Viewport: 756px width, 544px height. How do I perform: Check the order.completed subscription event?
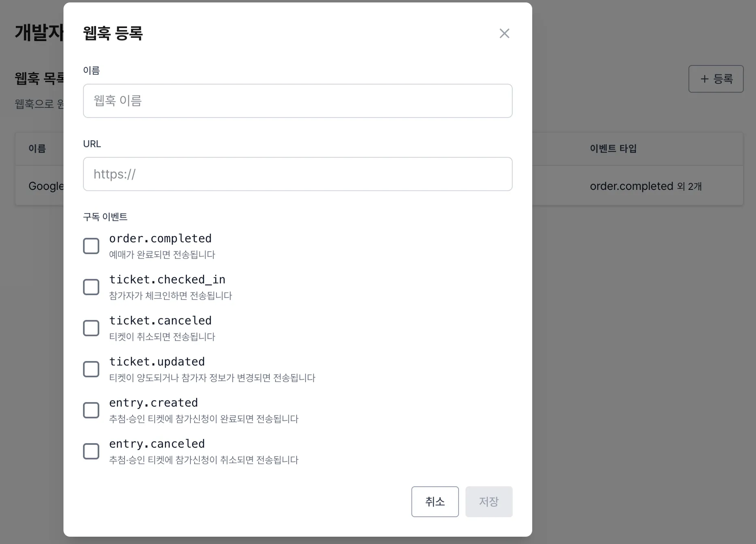[91, 246]
